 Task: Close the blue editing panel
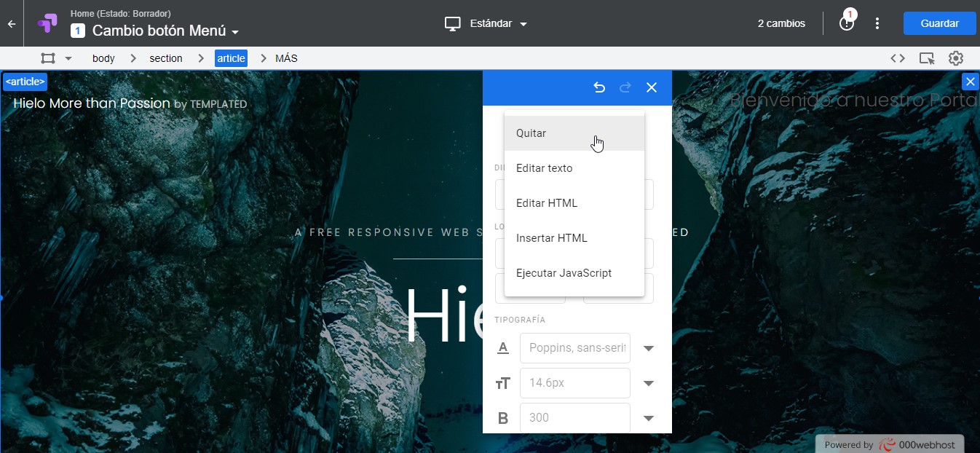(652, 87)
